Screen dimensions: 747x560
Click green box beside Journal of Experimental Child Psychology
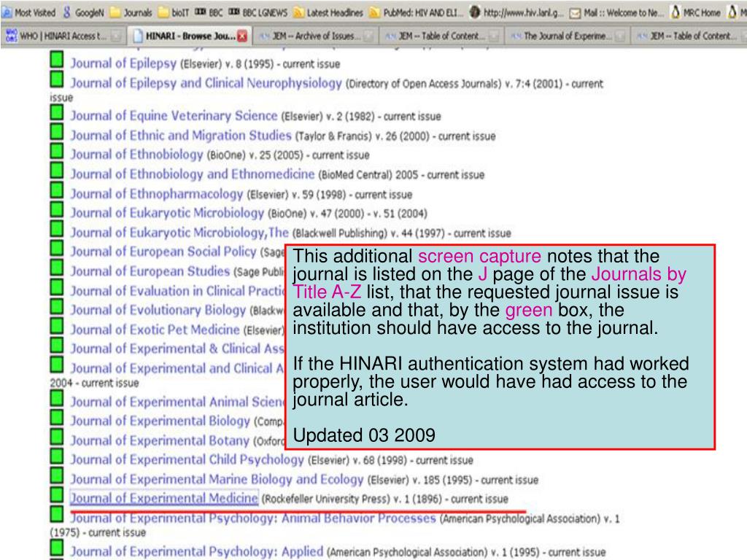[x=57, y=456]
